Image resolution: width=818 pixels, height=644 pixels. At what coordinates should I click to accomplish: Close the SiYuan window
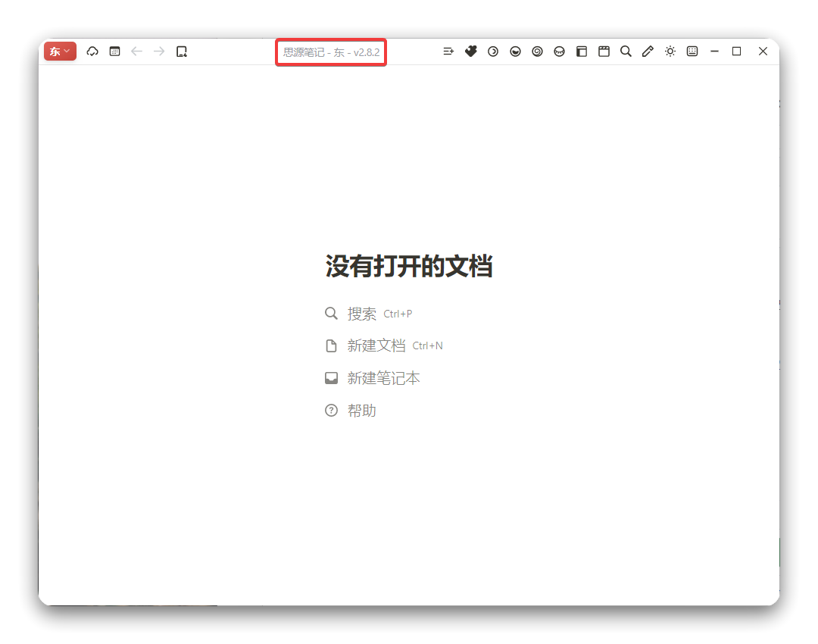[763, 52]
